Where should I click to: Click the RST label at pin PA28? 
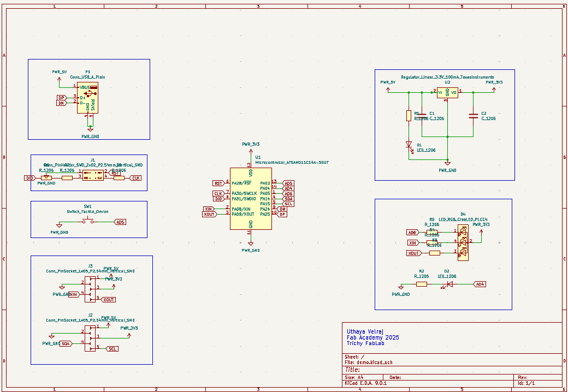218,183
